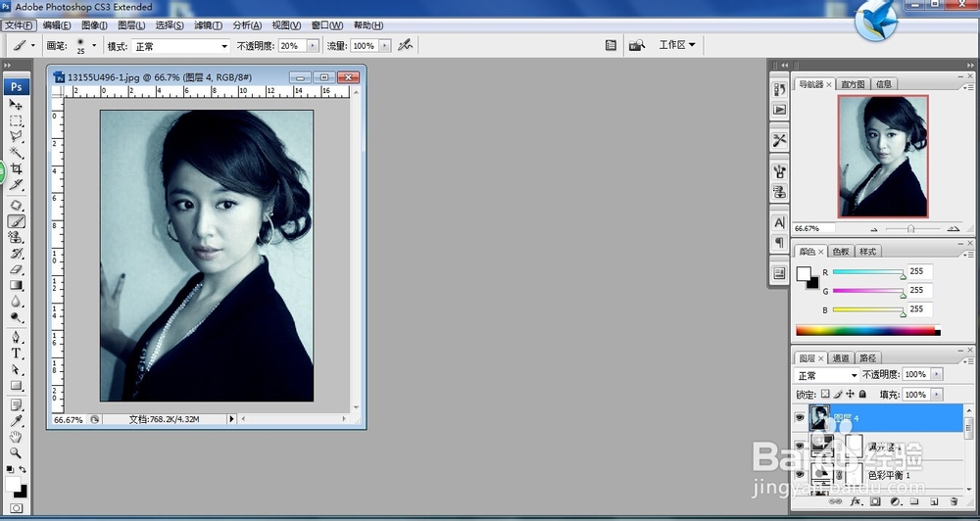Select the Slice tool
The height and width of the screenshot is (521, 980).
(x=16, y=185)
